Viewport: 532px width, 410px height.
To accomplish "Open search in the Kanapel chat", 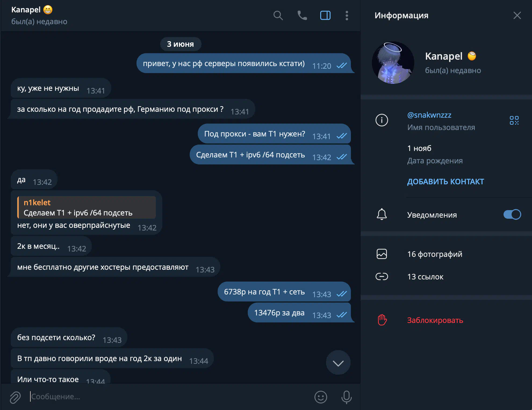I will coord(278,16).
